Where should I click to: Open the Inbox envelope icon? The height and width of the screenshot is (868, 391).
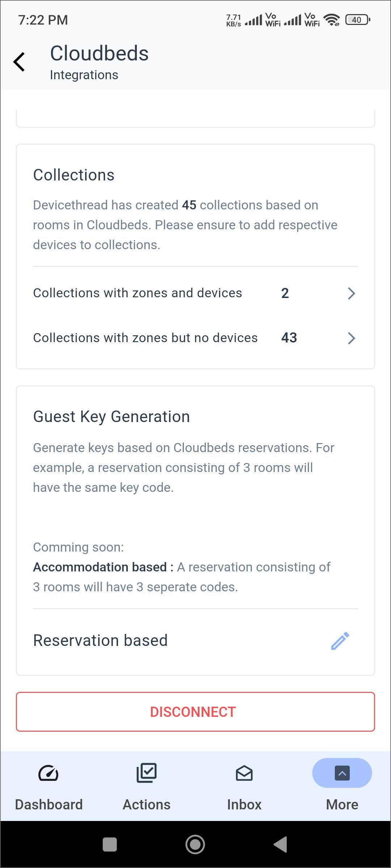tap(244, 773)
